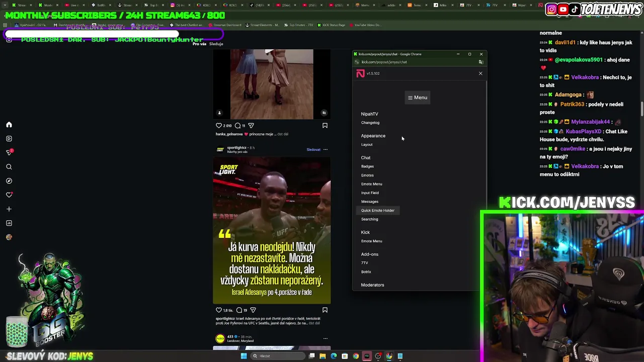Image resolution: width=644 pixels, height=362 pixels.
Task: Select Quick Emote Holder entry
Action: click(378, 211)
